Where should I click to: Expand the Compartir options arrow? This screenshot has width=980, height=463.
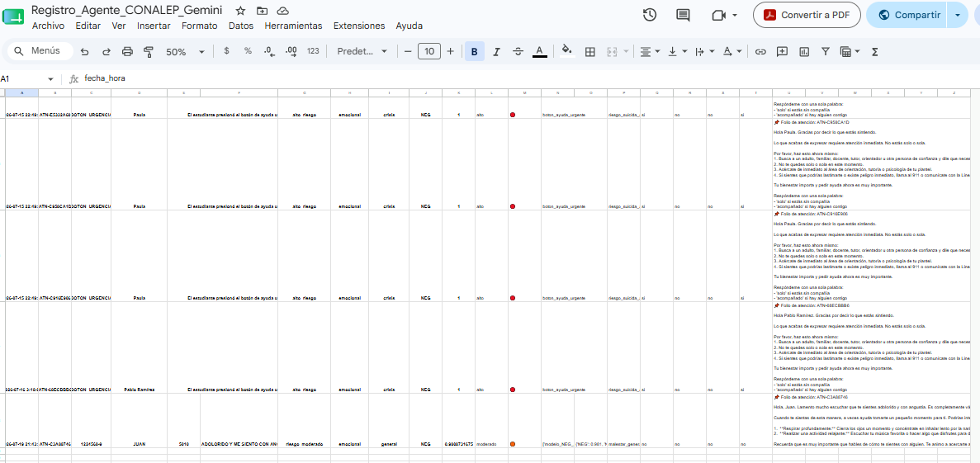click(x=957, y=15)
